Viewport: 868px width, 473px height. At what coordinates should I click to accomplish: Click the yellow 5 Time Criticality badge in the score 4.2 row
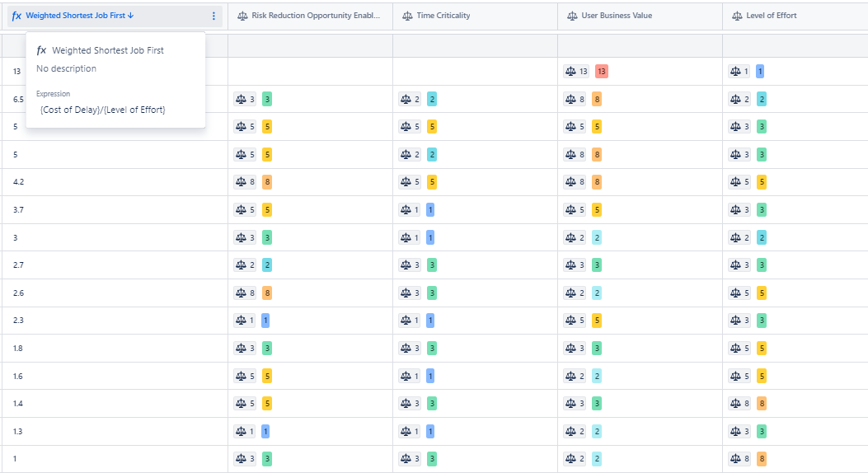coord(432,182)
